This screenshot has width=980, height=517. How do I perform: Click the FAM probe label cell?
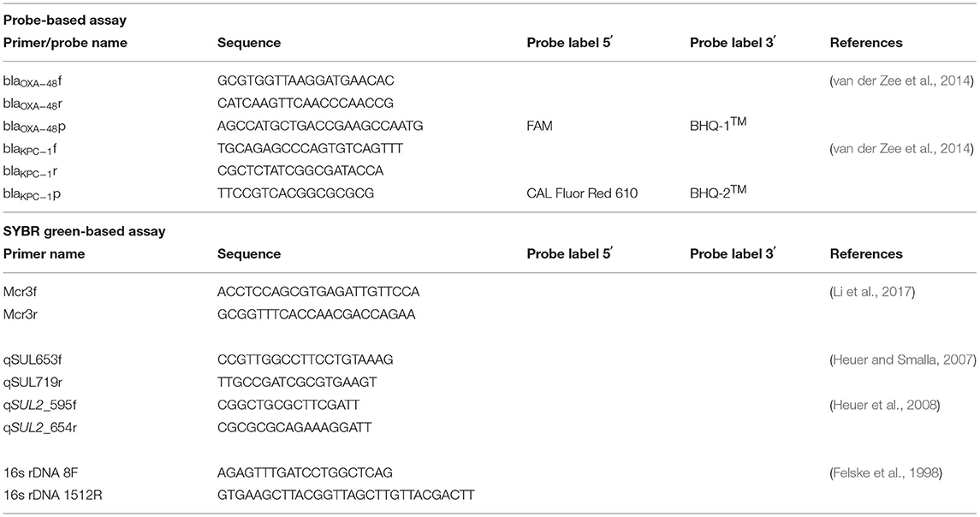(539, 126)
